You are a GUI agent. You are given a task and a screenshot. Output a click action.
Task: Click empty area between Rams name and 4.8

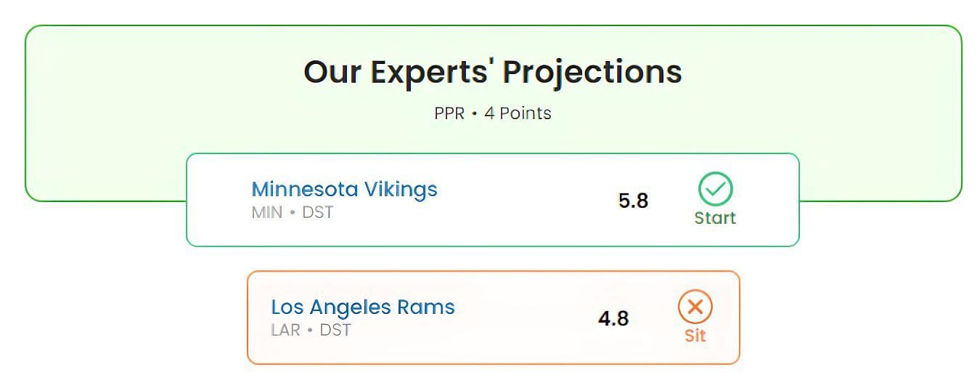point(526,318)
